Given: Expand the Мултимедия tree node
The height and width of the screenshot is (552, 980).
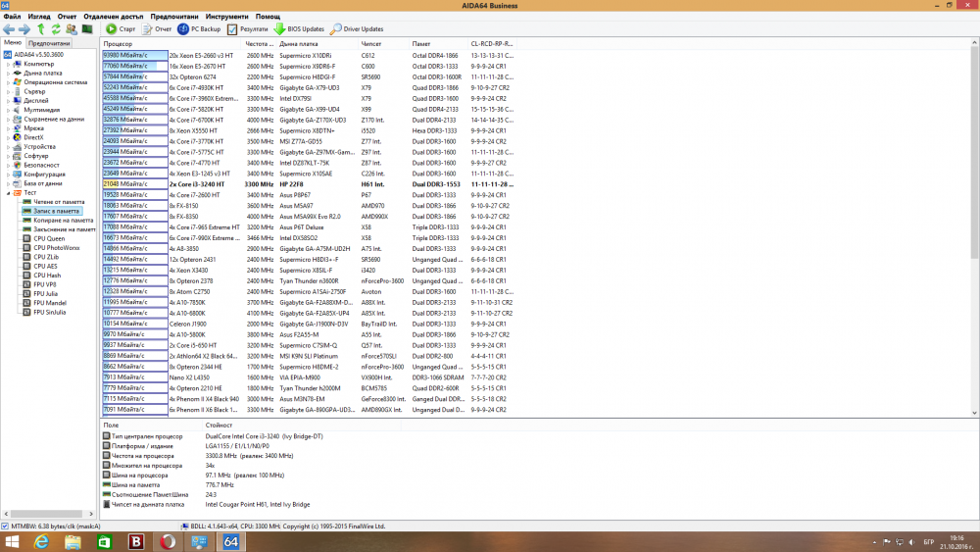Looking at the screenshot, I should [x=8, y=110].
